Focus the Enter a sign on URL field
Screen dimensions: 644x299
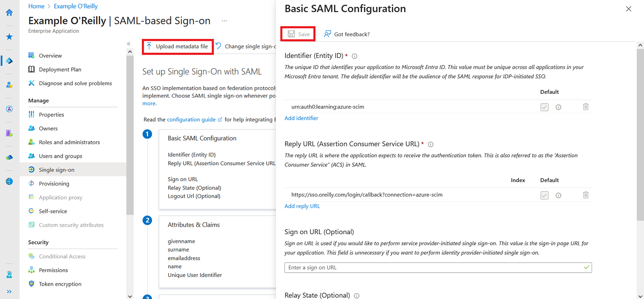[438, 267]
